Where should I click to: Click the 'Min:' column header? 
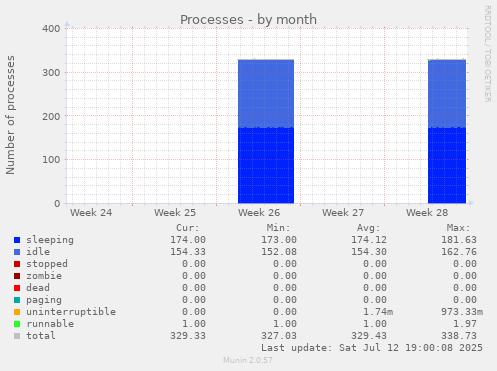point(278,228)
